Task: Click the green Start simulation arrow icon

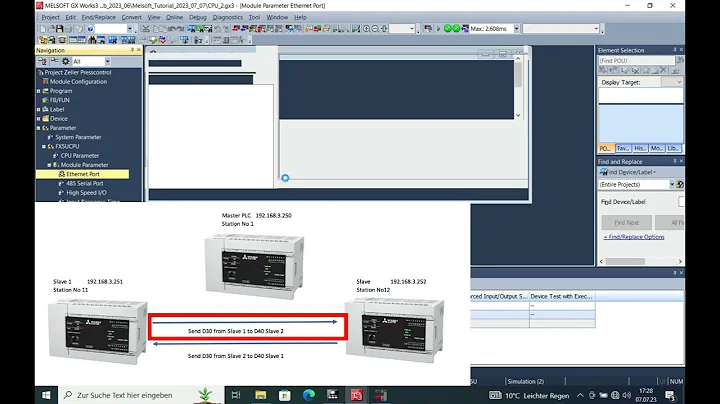Action: (439, 28)
